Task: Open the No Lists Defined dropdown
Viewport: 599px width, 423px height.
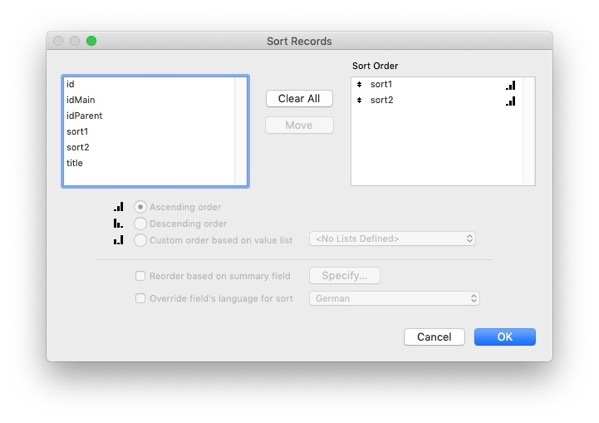Action: point(392,239)
